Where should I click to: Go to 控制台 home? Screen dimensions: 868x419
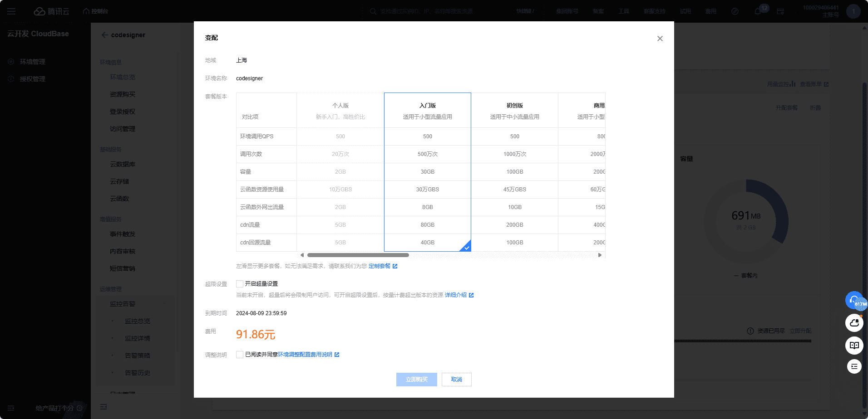[x=96, y=11]
